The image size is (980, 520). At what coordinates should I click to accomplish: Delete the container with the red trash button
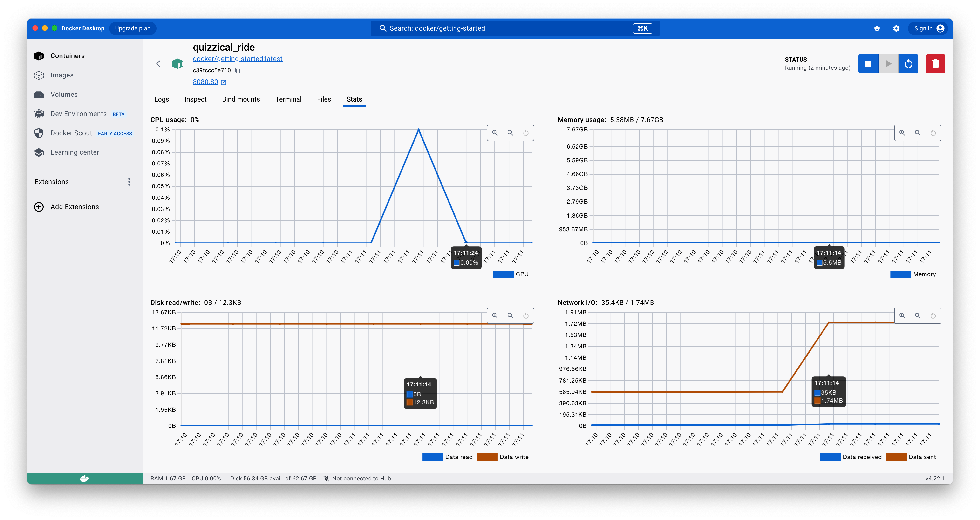coord(935,63)
